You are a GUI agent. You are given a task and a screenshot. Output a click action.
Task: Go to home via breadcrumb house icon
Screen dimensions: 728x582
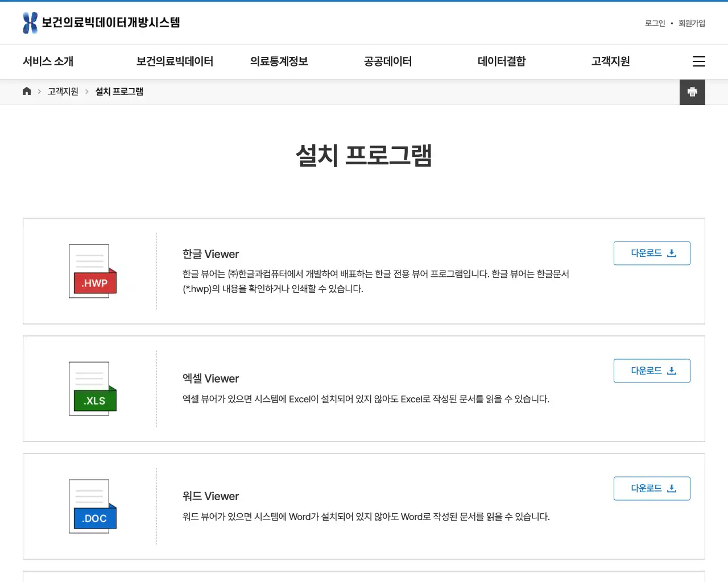click(x=27, y=92)
